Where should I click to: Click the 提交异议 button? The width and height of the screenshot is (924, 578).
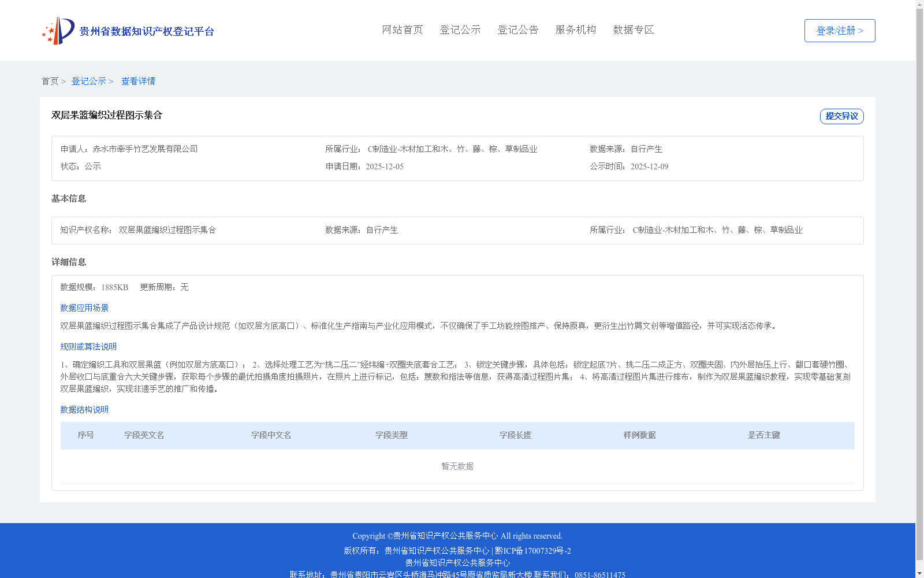click(x=842, y=116)
